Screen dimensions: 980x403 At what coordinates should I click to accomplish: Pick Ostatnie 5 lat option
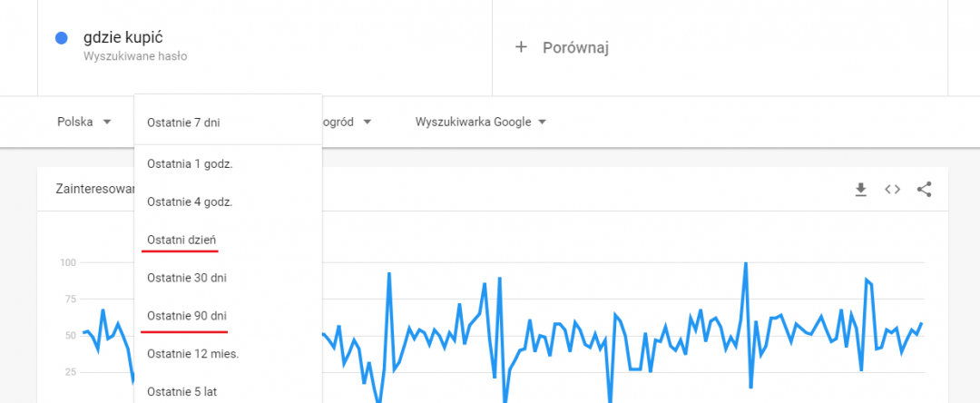tap(181, 391)
